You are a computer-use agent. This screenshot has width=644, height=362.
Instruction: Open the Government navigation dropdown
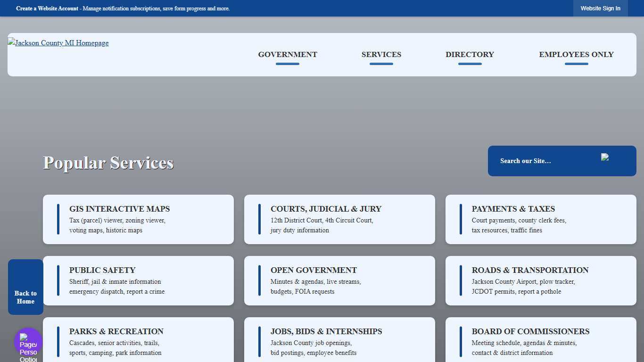[287, 54]
